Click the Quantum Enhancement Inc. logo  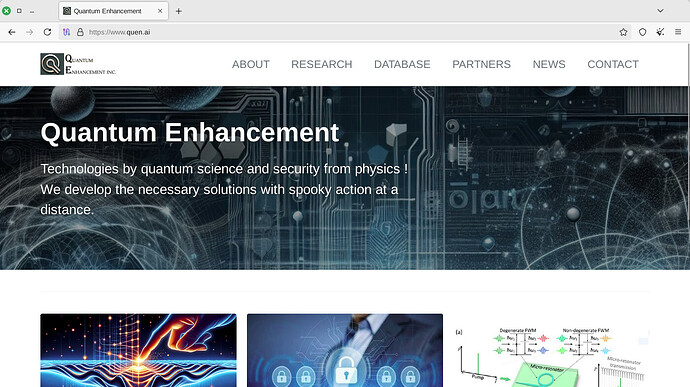click(x=78, y=64)
